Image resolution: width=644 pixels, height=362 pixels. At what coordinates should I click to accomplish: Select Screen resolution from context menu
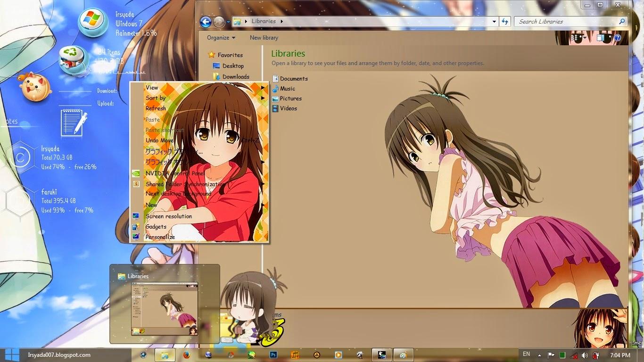pyautogui.click(x=168, y=216)
